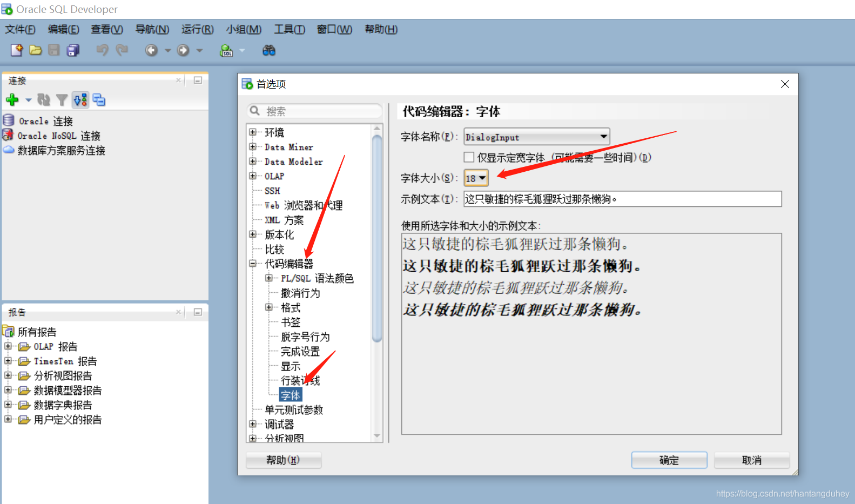
Task: Click the Save toolbar icon
Action: pos(54,50)
